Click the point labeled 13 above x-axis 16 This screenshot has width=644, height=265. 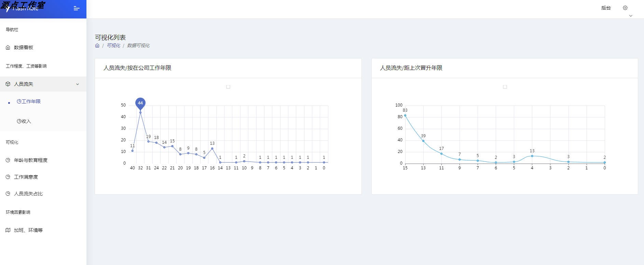212,149
